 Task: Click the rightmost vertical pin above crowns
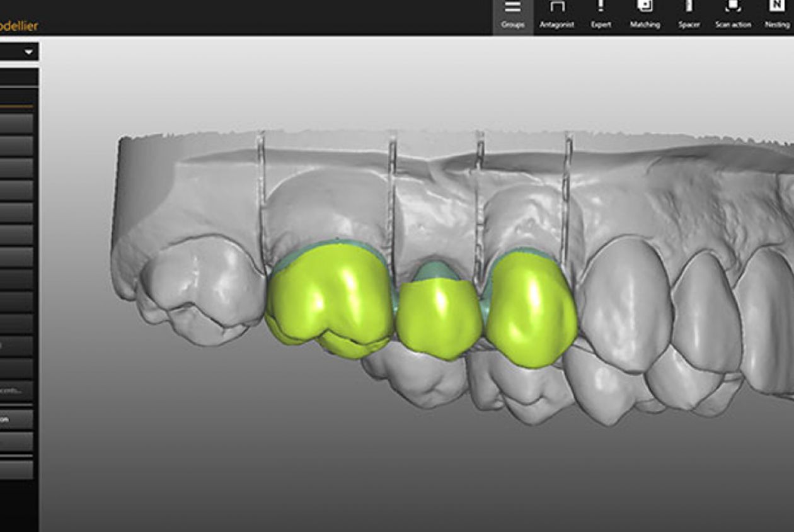[x=567, y=189]
